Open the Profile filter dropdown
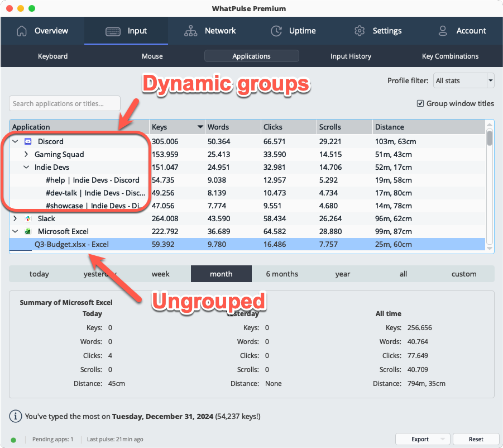This screenshot has width=503, height=448. (463, 80)
